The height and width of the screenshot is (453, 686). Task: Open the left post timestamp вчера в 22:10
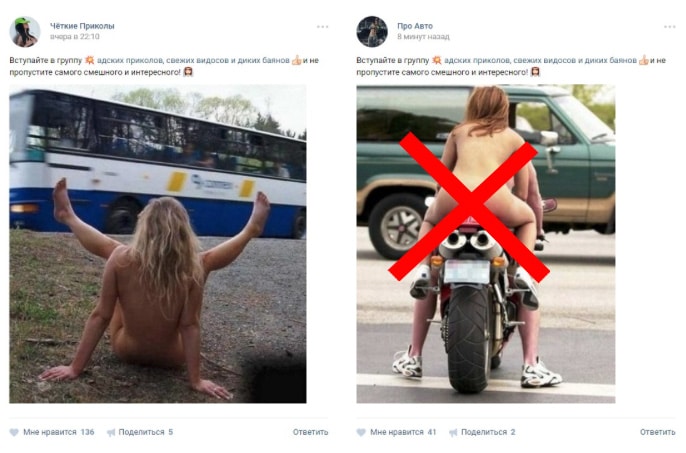pos(75,37)
